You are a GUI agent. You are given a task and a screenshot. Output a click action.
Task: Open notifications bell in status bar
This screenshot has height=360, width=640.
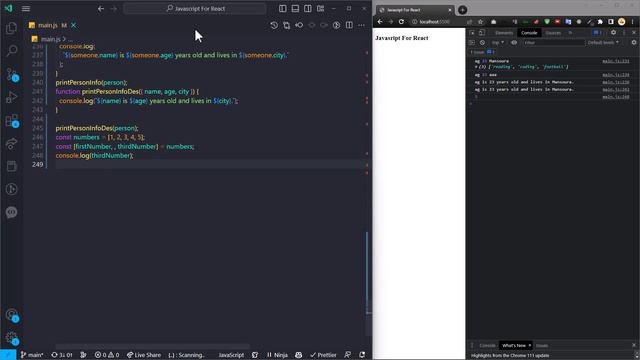(x=362, y=355)
